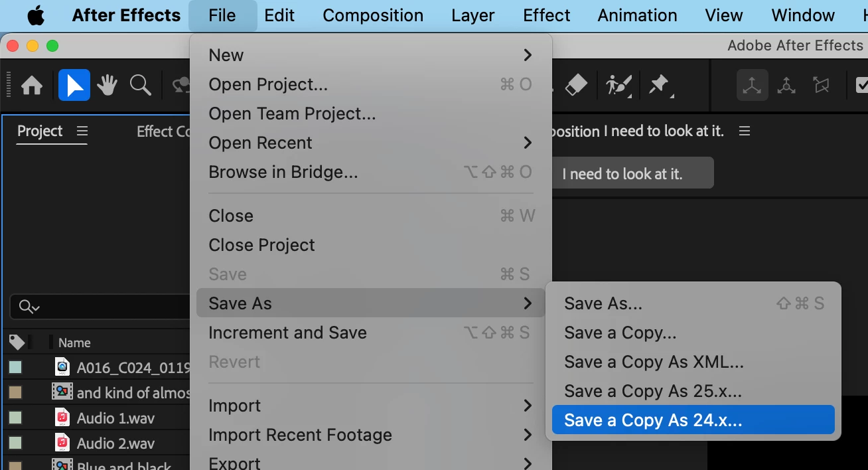Select the Eraser tool
Viewport: 868px width, 470px height.
[x=576, y=85]
